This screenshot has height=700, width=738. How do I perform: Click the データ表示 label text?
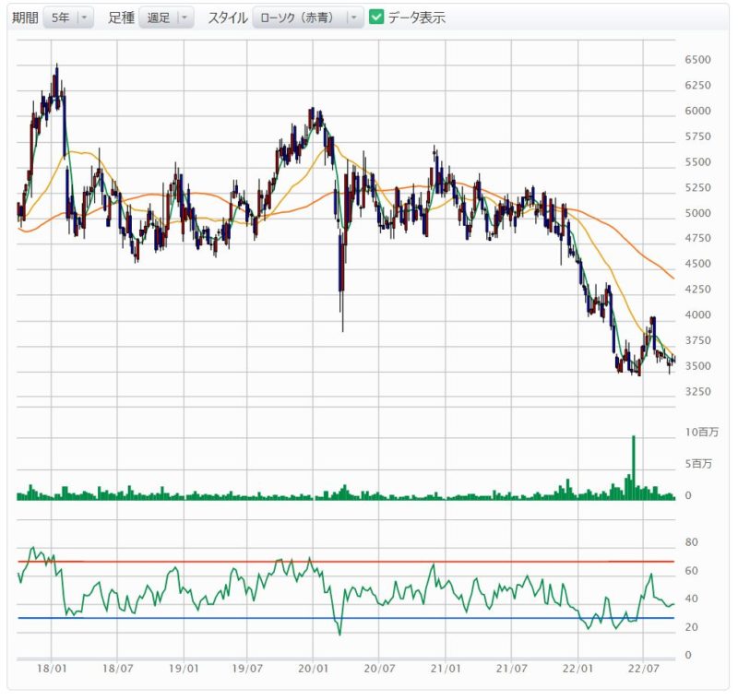pos(416,18)
